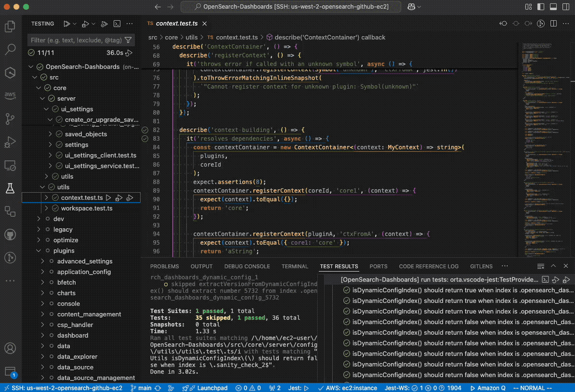Click Launchpad in the status bar
The image size is (575, 392).
click(205, 388)
